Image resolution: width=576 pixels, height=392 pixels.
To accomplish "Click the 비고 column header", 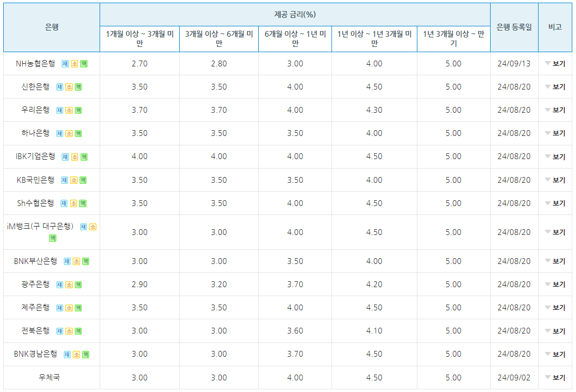I will [x=555, y=27].
